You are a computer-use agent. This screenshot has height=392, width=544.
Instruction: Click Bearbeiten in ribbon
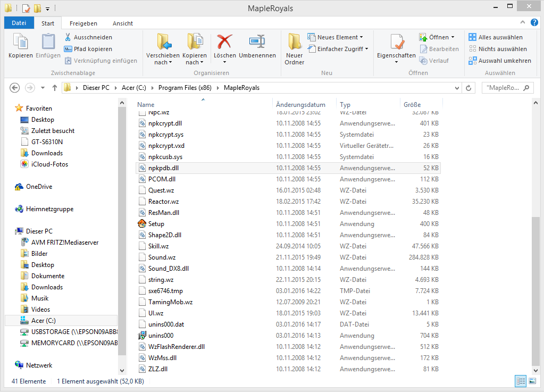(x=439, y=49)
